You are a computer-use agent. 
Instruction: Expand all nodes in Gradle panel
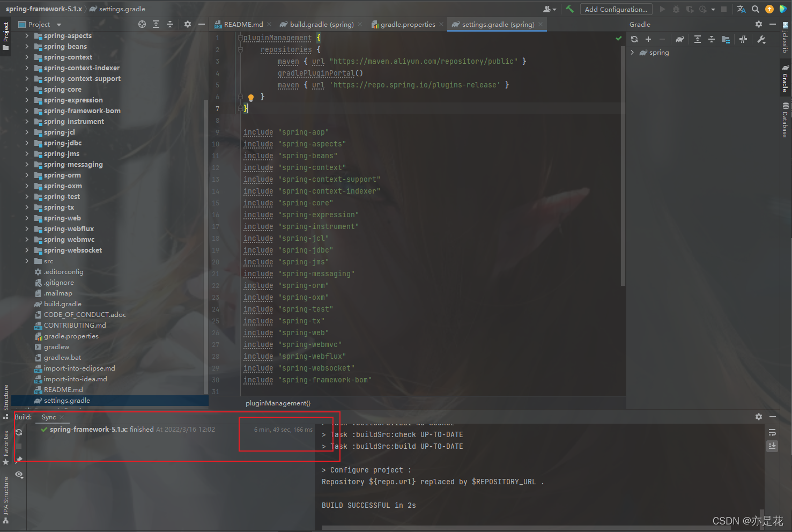coord(698,39)
